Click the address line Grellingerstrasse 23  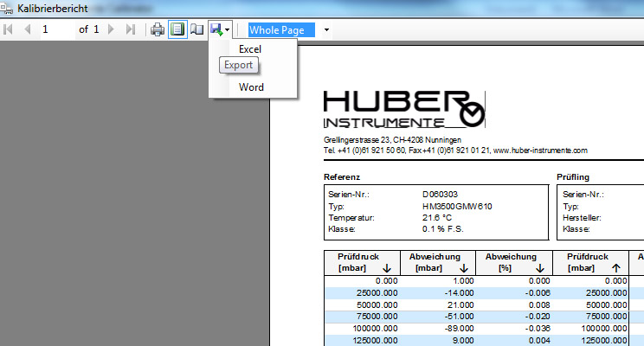[x=392, y=140]
